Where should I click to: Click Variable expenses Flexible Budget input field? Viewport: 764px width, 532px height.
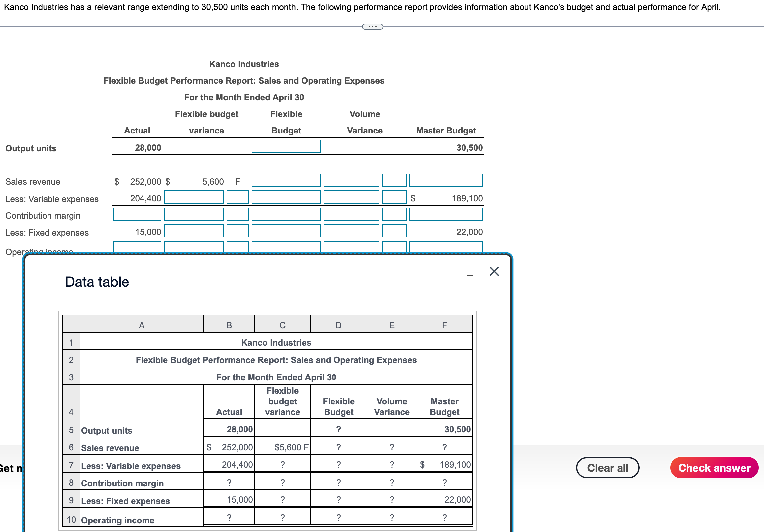coord(286,197)
